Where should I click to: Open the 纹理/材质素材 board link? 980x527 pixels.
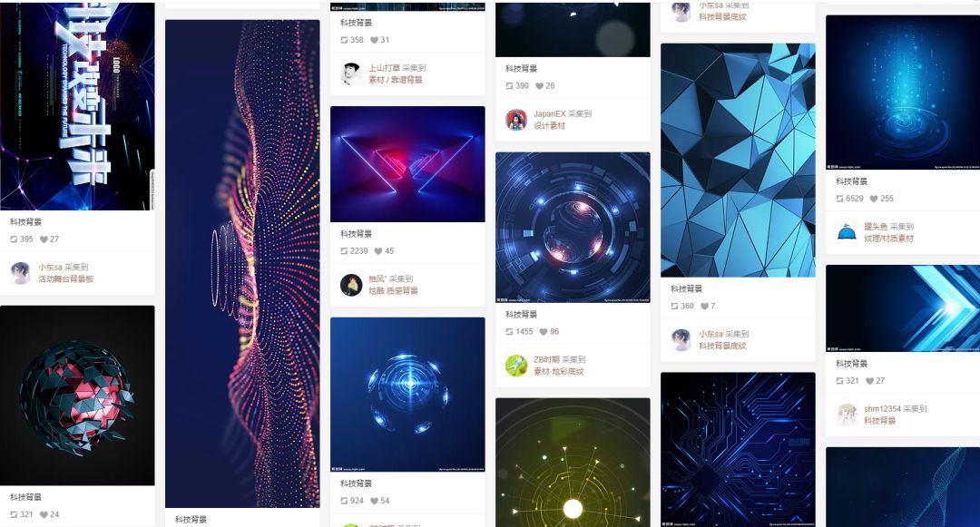click(x=888, y=239)
